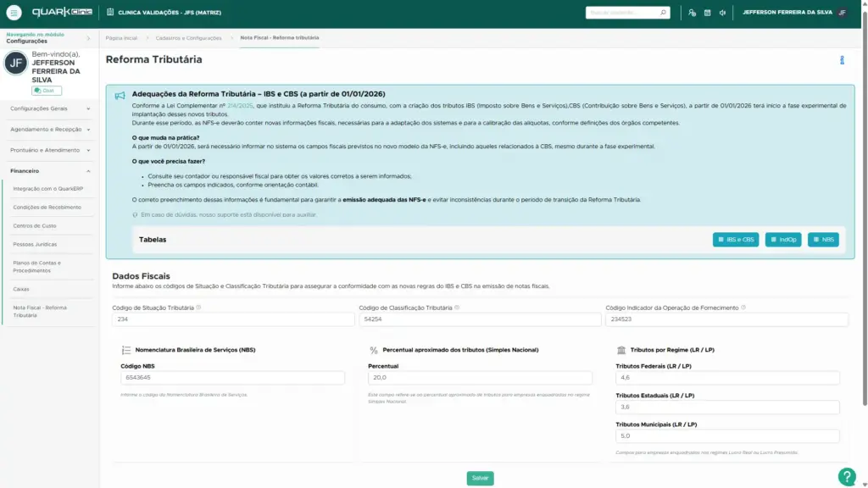868x488 pixels.
Task: Click the user/patient icon in the top bar
Action: [x=692, y=12]
